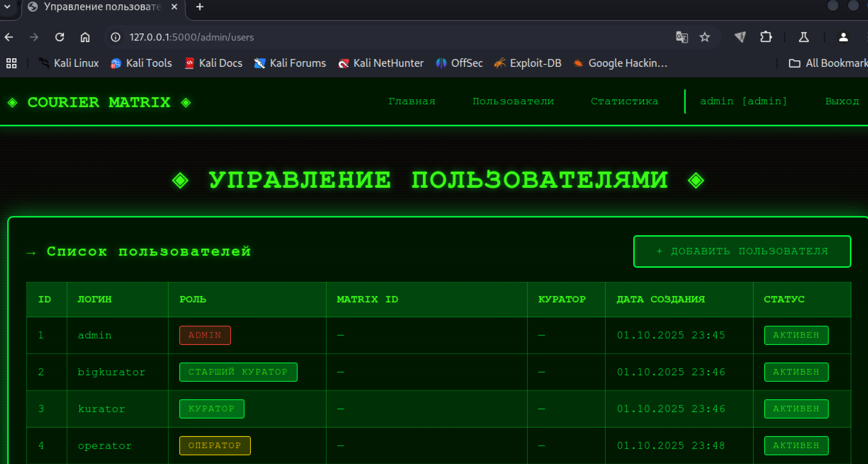Image resolution: width=868 pixels, height=464 pixels.
Task: Open the Exploit-DB bookmark
Action: click(528, 63)
